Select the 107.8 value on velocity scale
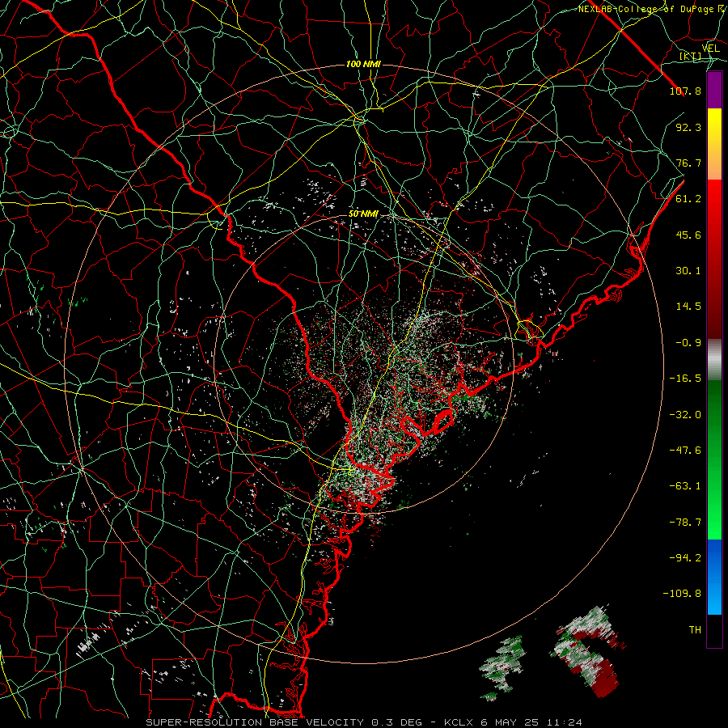 tap(685, 91)
